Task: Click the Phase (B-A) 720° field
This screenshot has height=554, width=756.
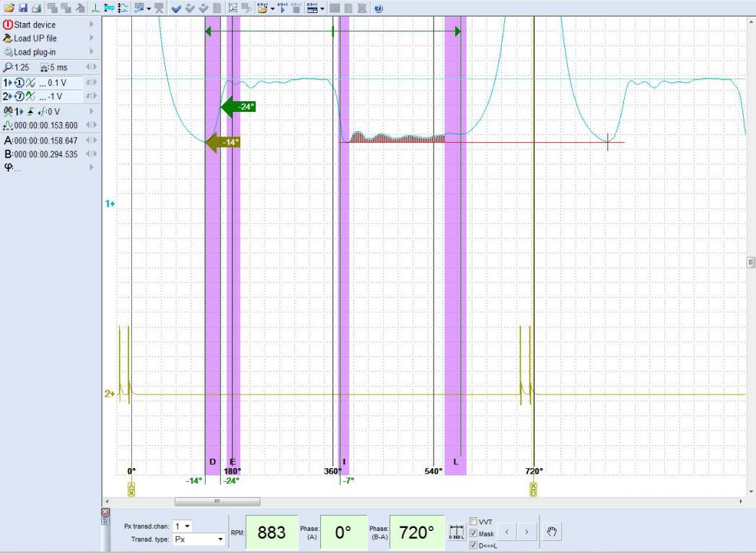Action: click(x=416, y=532)
